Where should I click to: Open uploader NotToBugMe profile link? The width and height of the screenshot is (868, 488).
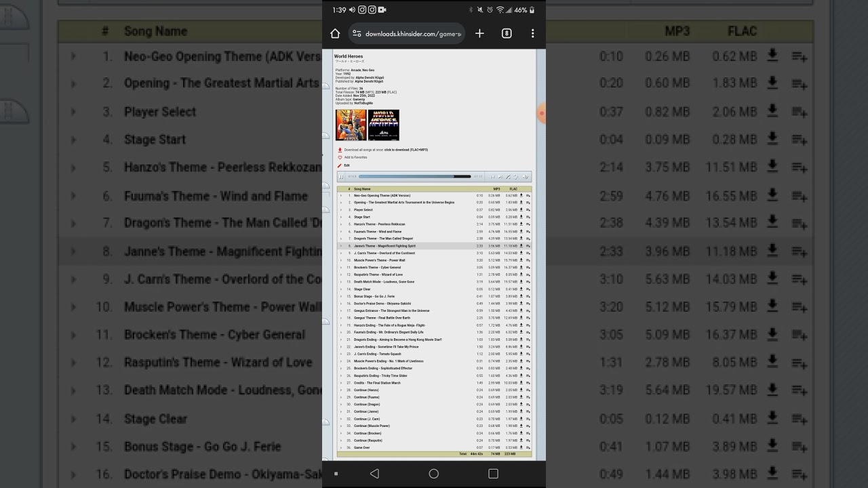click(363, 103)
